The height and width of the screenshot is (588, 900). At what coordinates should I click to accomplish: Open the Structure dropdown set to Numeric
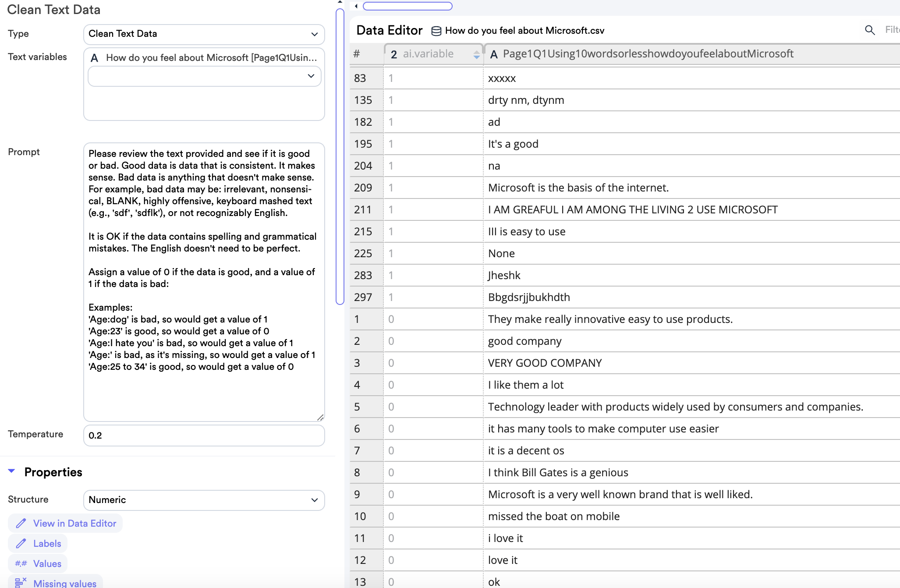click(x=204, y=500)
